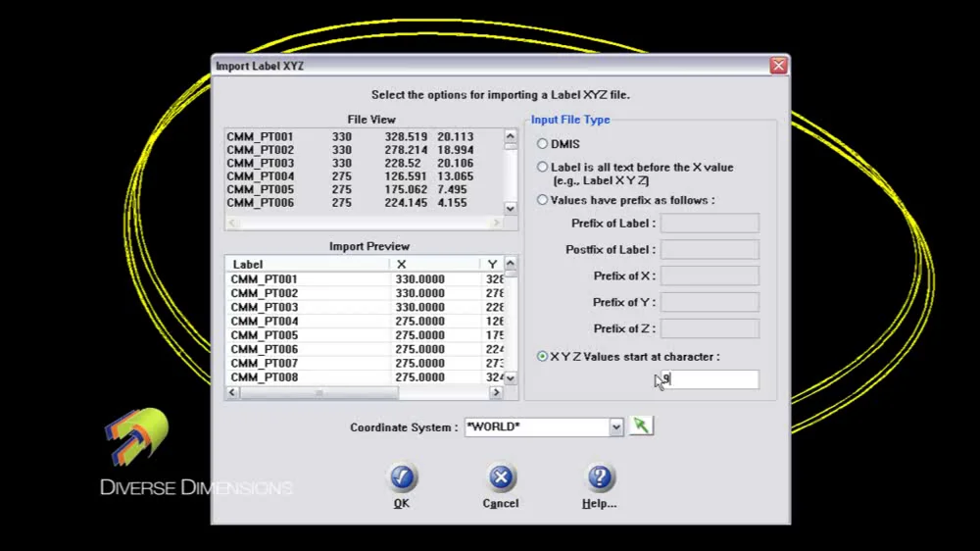
Task: Click X value 275.0000 for CMM_PT007
Action: tap(420, 364)
